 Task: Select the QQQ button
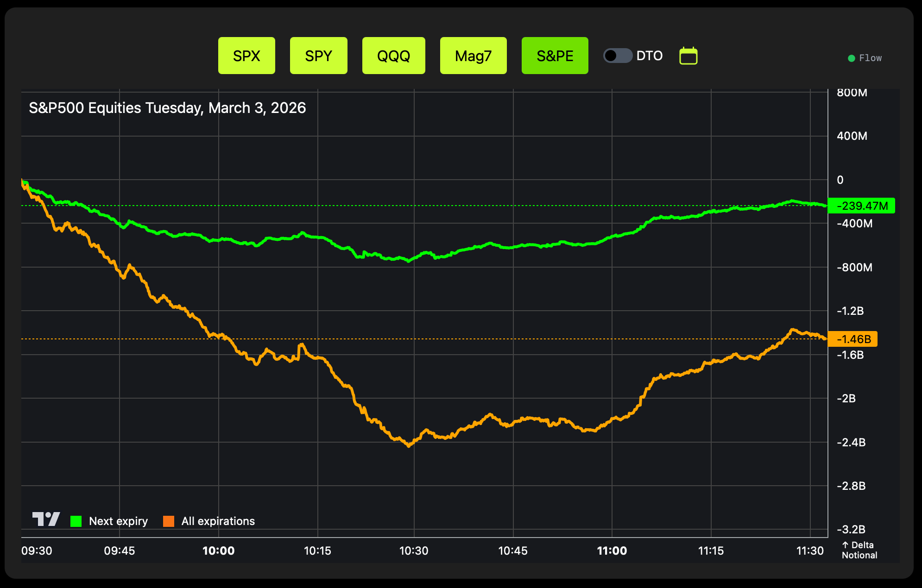pyautogui.click(x=393, y=56)
